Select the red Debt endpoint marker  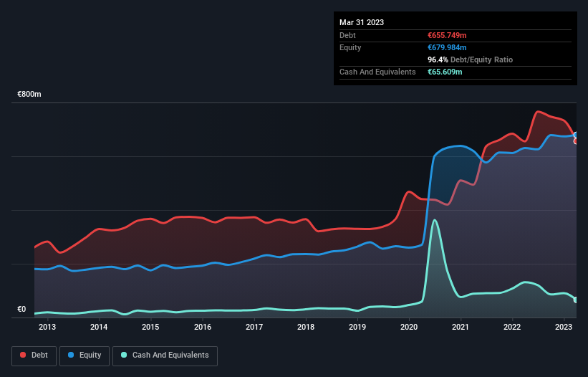point(576,141)
